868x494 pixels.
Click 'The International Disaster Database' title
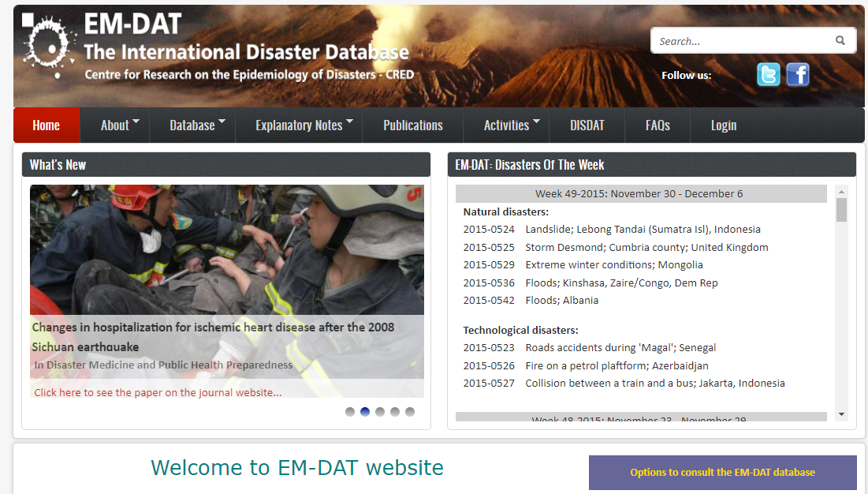pos(246,52)
